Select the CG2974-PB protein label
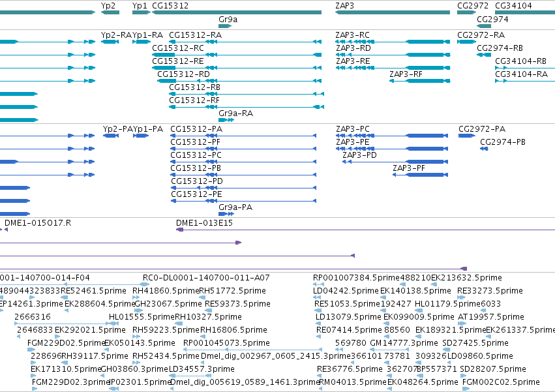555x392 pixels. 503,142
